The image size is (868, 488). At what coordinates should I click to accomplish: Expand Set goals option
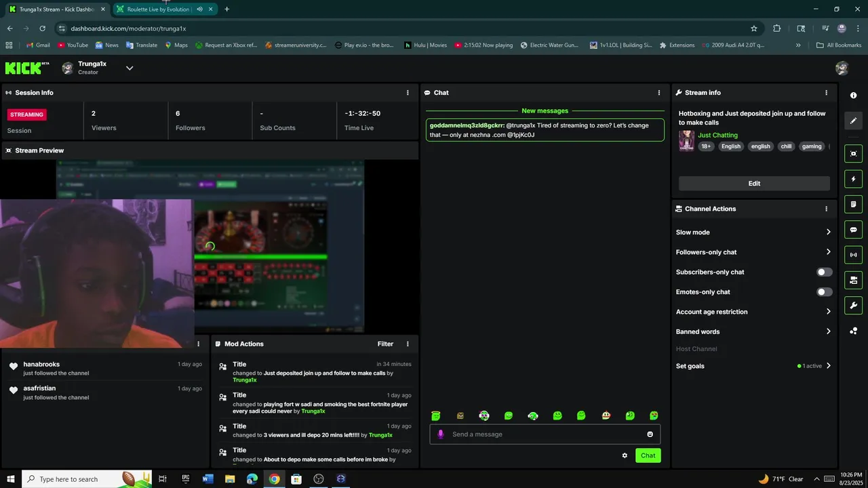[753, 366]
